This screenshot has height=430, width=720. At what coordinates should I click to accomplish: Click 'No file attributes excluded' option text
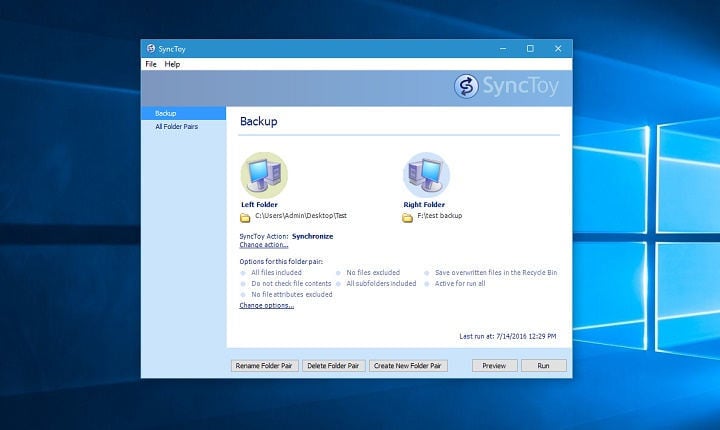(x=292, y=294)
